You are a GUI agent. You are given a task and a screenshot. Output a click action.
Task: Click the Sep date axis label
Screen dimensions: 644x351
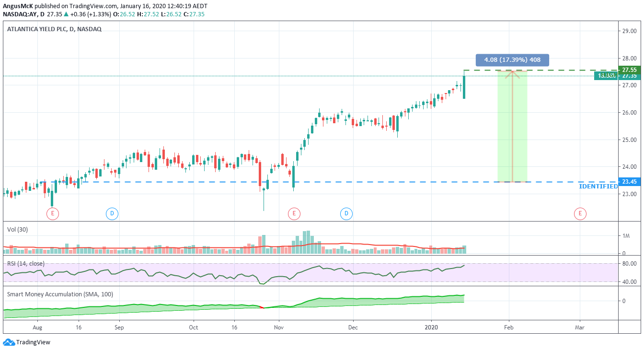[x=119, y=328]
